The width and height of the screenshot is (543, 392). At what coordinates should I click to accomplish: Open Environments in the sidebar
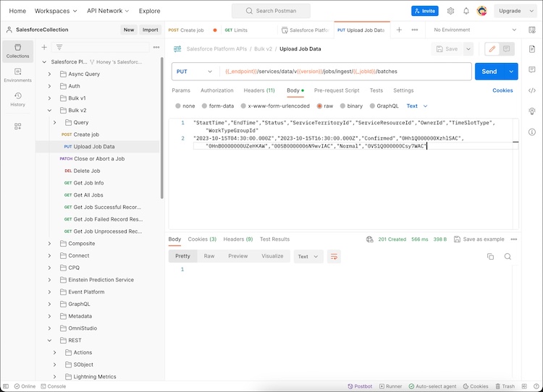coord(17,75)
